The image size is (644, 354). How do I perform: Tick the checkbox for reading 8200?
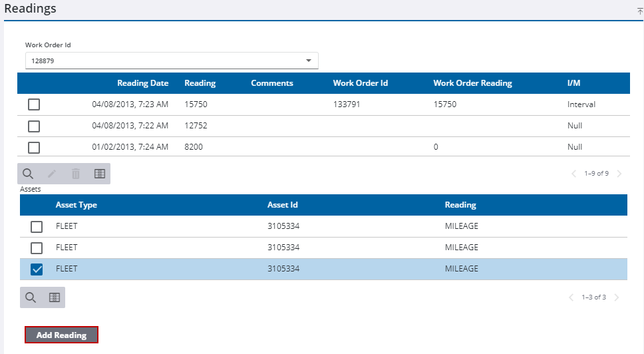34,147
